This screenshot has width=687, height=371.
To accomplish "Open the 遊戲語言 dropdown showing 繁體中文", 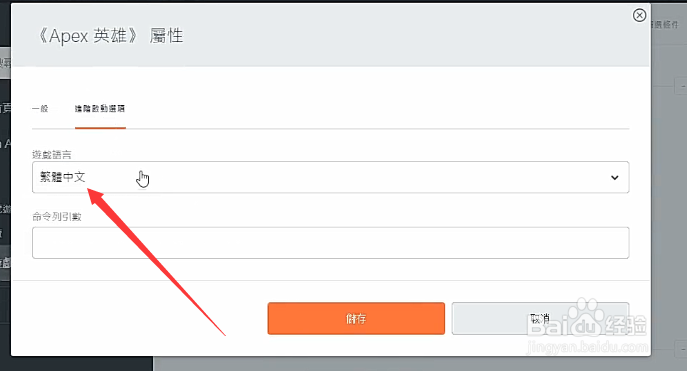I will [330, 177].
